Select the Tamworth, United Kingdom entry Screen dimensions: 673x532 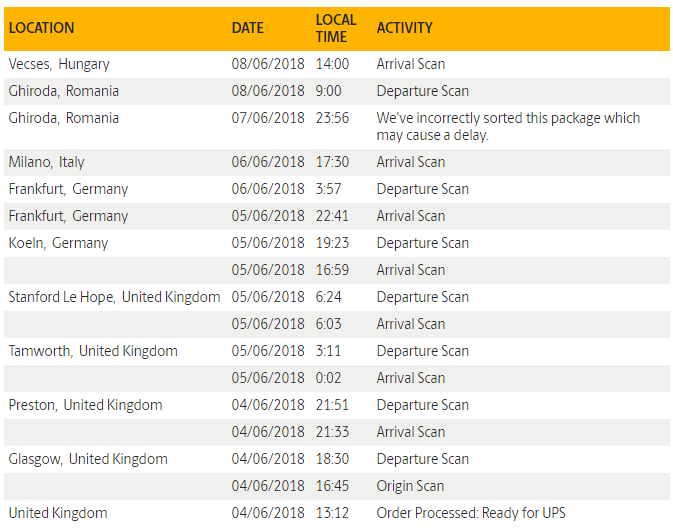93,351
